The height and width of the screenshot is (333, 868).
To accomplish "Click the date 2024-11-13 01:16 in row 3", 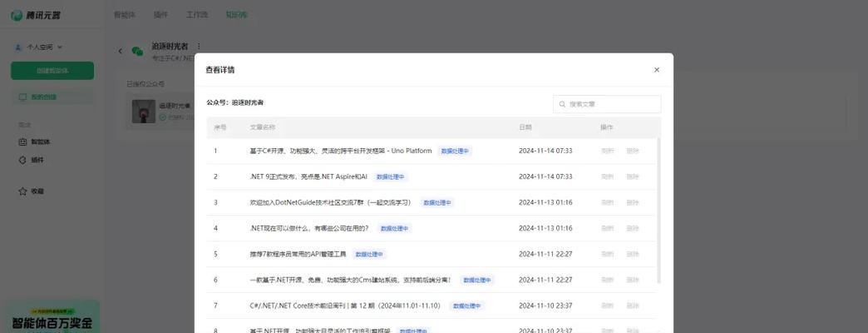I will tap(545, 202).
